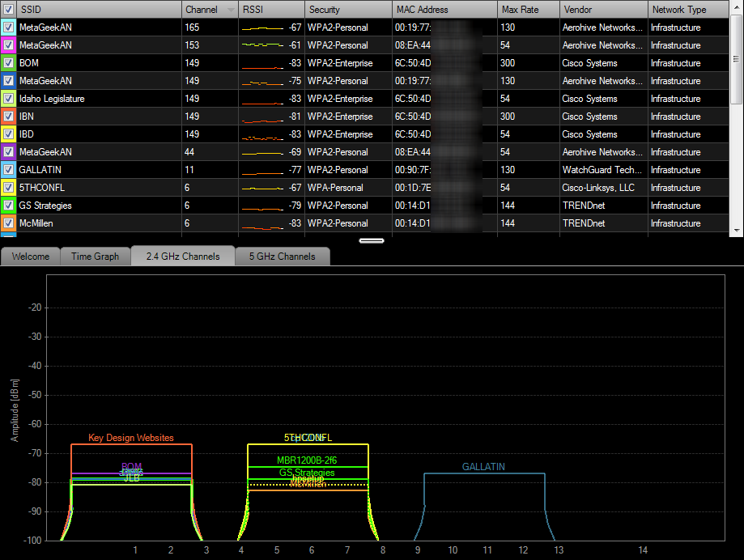744x560 pixels.
Task: Sort by the Max Rate column
Action: [522, 9]
